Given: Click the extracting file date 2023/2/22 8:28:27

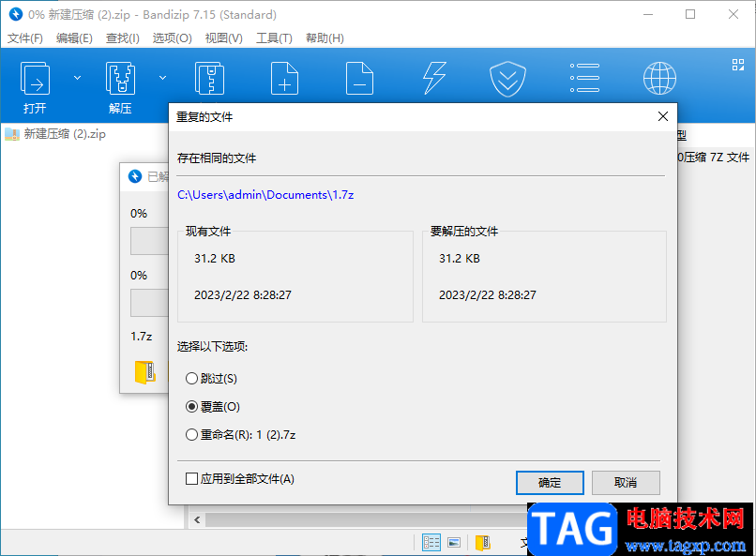Looking at the screenshot, I should click(488, 294).
